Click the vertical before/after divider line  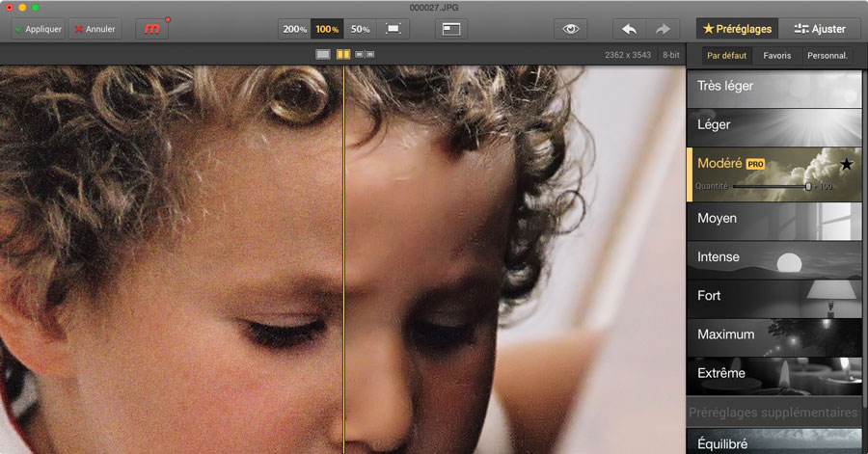343,259
